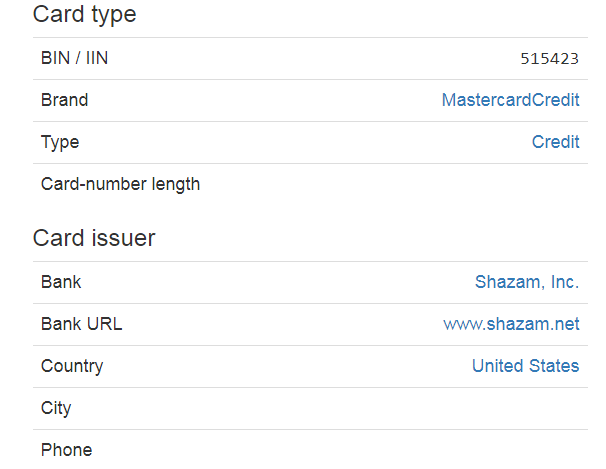Click the City row label

pos(56,408)
